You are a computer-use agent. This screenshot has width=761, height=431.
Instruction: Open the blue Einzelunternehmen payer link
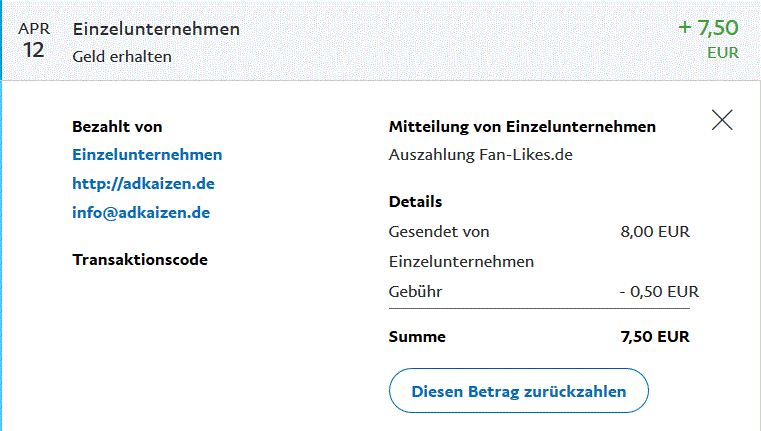click(147, 155)
